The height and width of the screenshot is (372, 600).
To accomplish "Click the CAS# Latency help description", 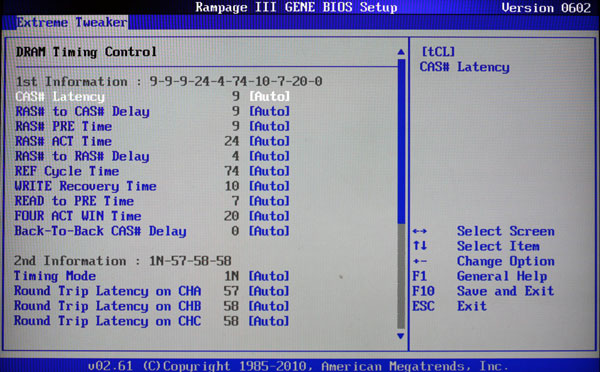I will 465,67.
